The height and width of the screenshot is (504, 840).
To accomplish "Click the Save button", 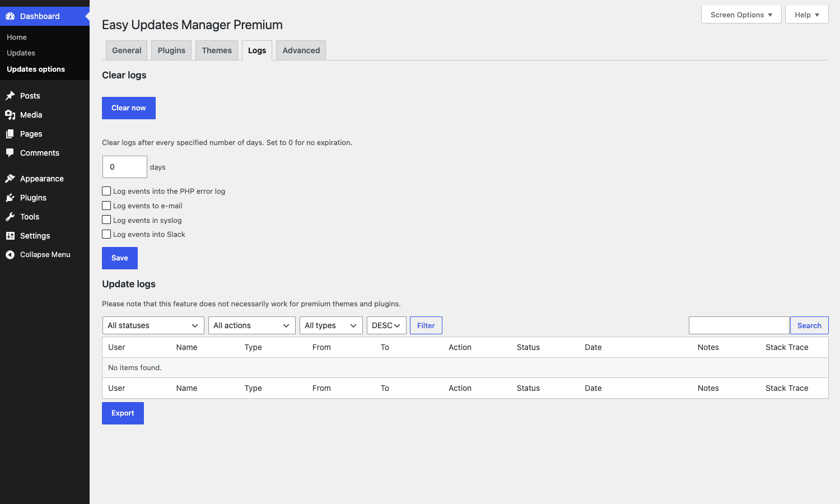I will [120, 258].
